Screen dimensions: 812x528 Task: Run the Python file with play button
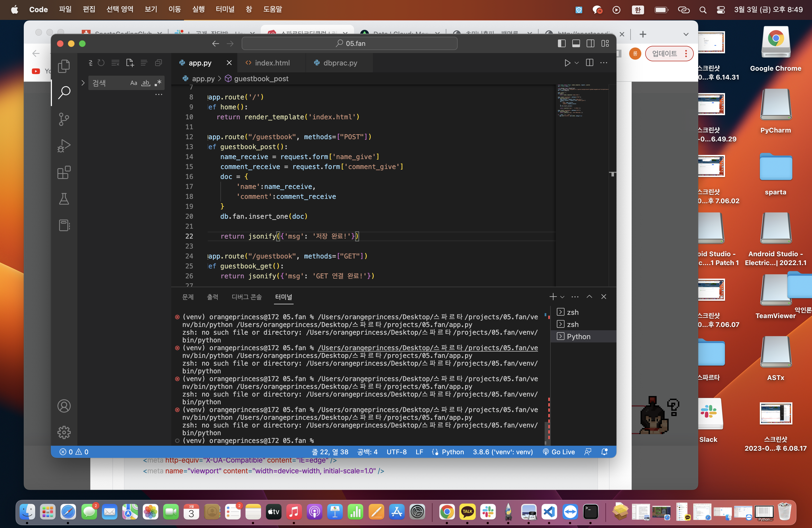tap(567, 63)
